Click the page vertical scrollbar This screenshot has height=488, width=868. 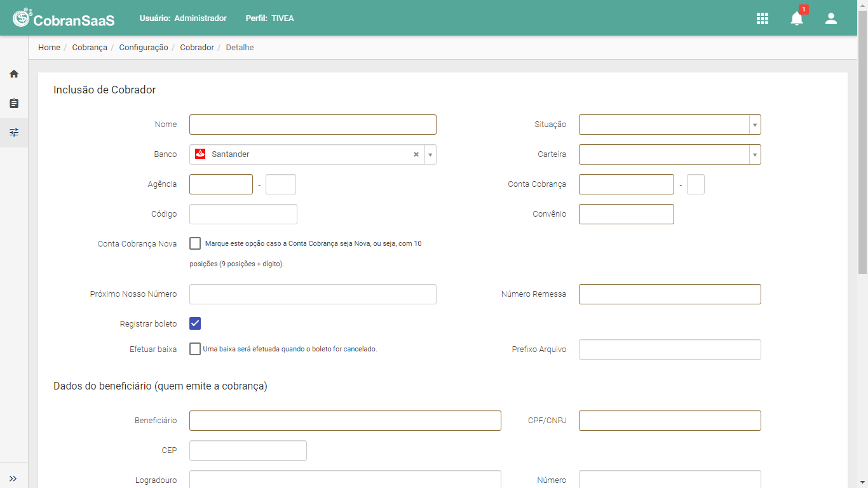(862, 143)
